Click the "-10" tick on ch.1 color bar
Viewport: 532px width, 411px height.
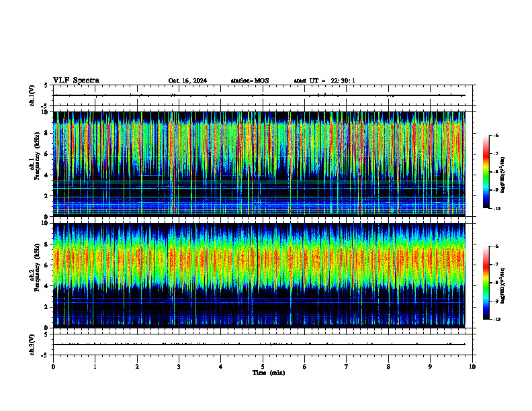(x=497, y=208)
